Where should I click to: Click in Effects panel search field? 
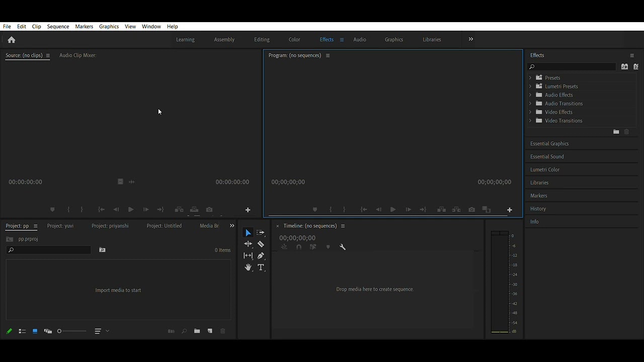point(572,67)
